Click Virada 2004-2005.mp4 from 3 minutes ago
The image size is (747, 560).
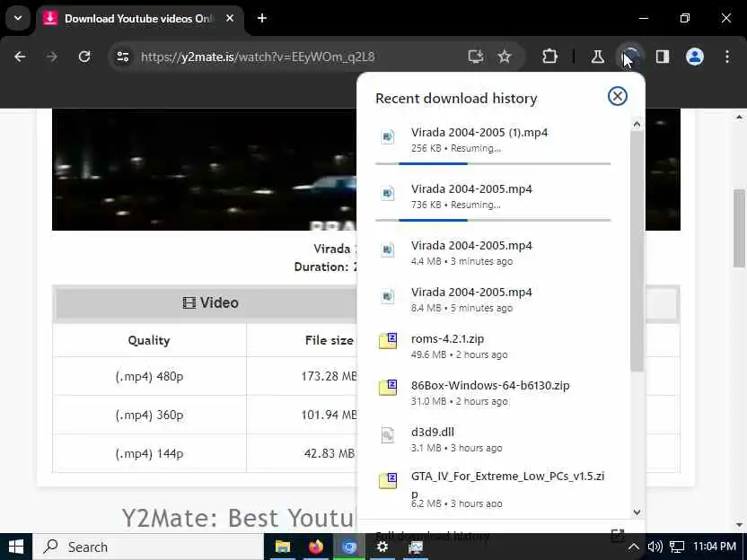pos(493,253)
